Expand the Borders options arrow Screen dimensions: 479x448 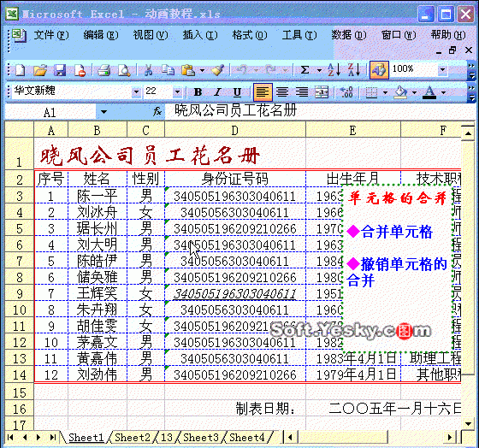[385, 92]
